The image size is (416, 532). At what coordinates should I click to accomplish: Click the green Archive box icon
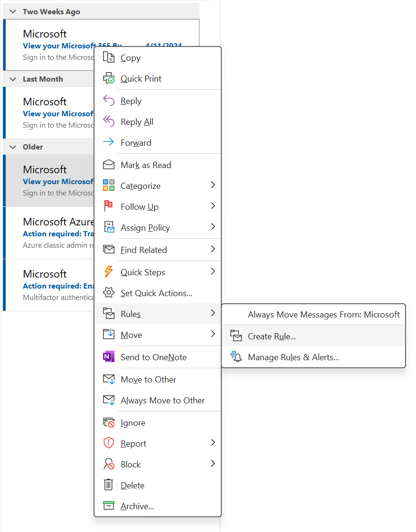coord(109,505)
